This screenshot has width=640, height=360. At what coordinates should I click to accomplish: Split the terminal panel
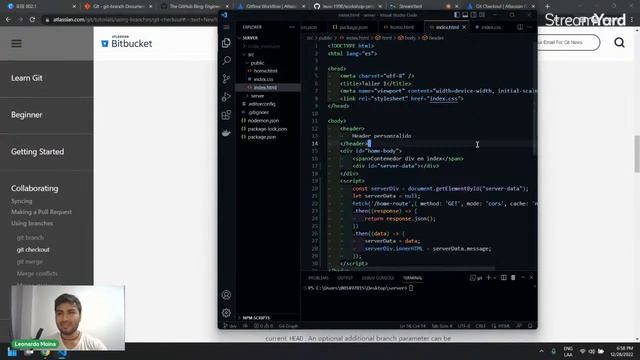tap(504, 278)
